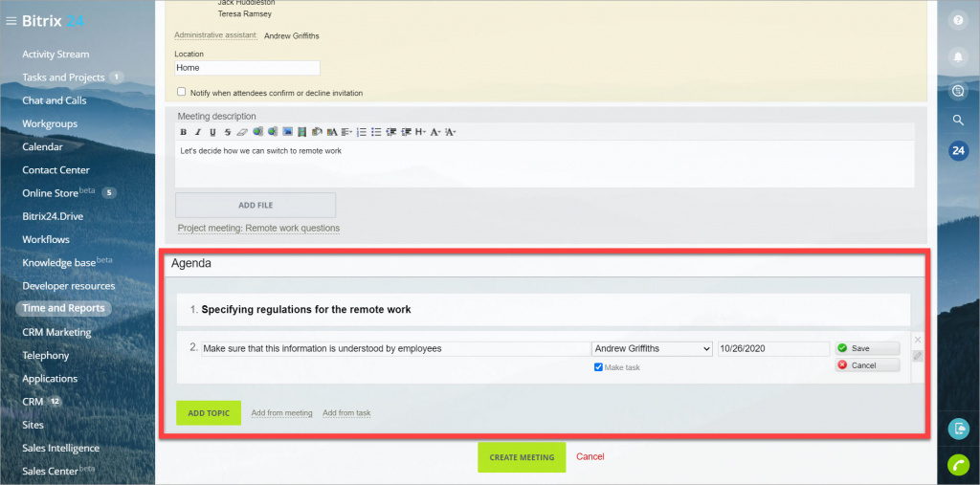Screen dimensions: 980x485
Task: Open CRM Marketing
Action: pos(56,332)
